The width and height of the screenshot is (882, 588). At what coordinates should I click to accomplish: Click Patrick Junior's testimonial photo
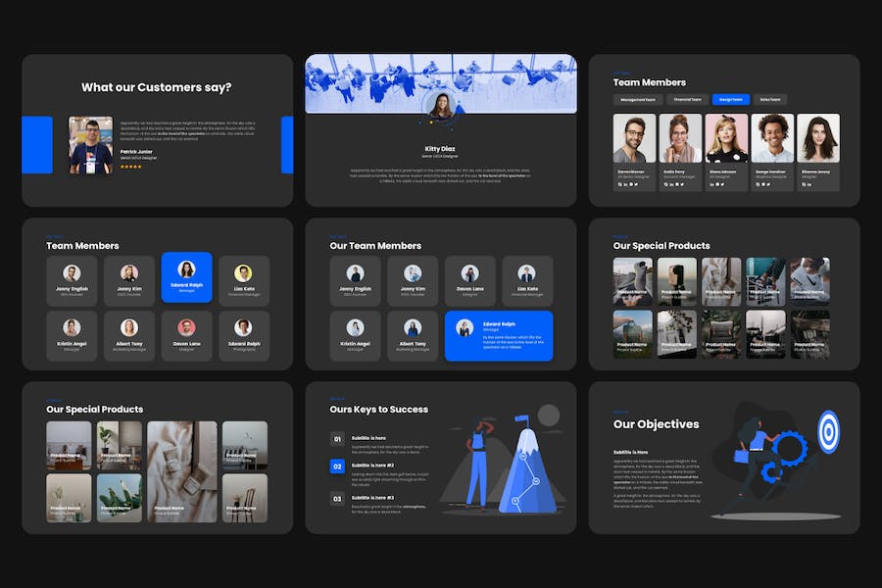(91, 145)
